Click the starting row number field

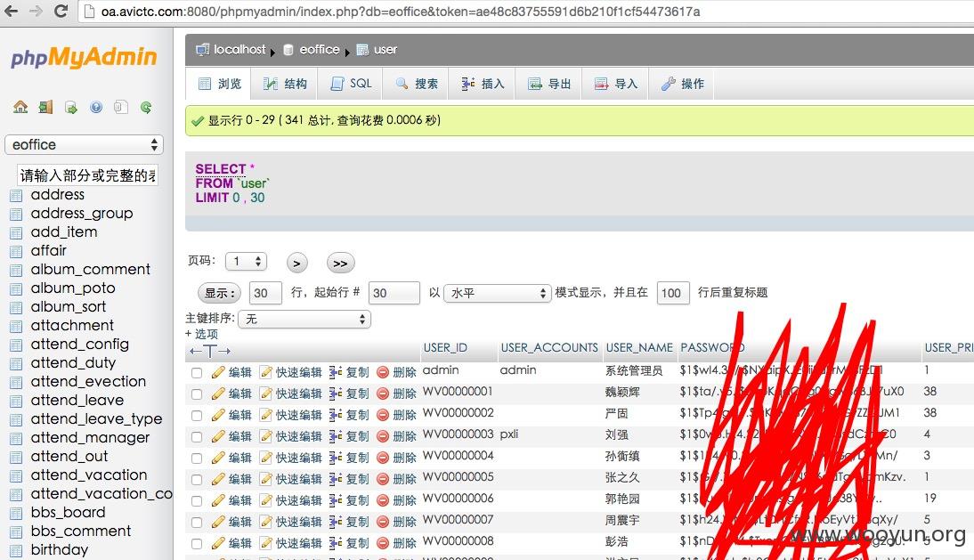[x=394, y=293]
